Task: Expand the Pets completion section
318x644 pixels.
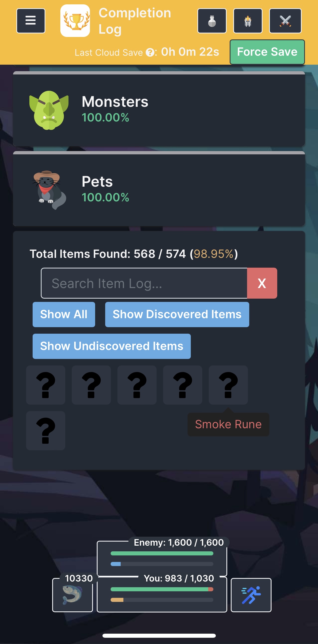Action: (159, 189)
